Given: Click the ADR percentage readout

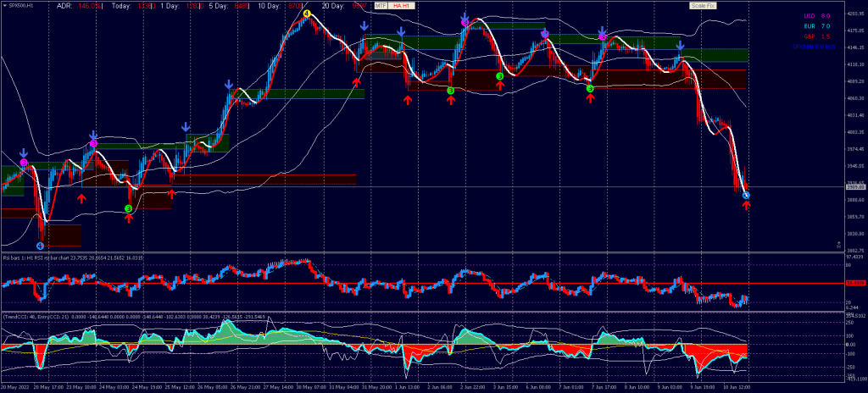Looking at the screenshot, I should point(90,5).
